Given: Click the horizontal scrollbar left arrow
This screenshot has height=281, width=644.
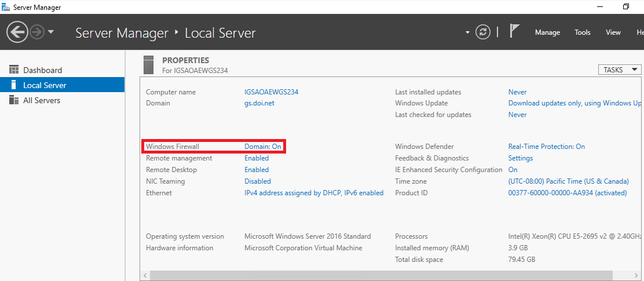Looking at the screenshot, I should pyautogui.click(x=145, y=275).
